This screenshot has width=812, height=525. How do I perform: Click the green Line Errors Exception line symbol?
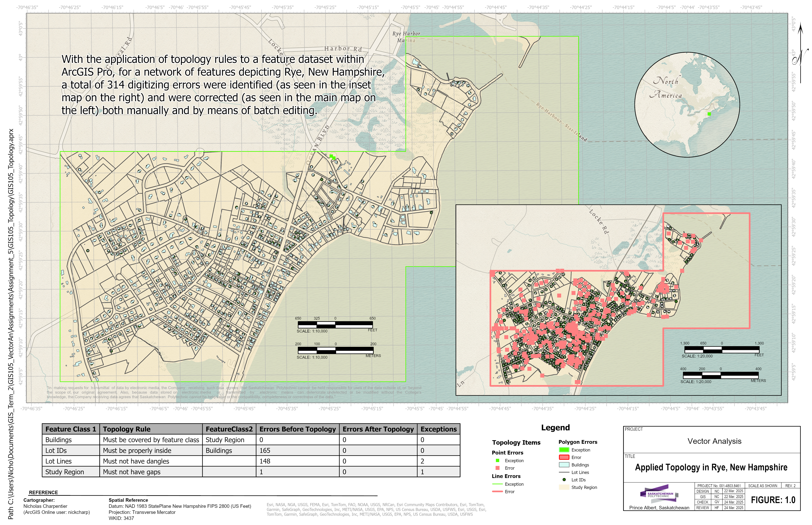click(497, 484)
